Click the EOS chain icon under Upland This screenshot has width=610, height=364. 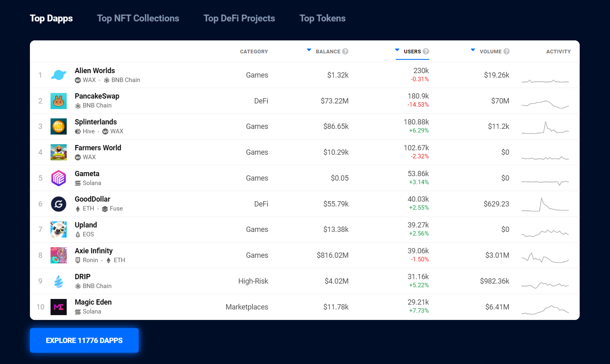[78, 234]
